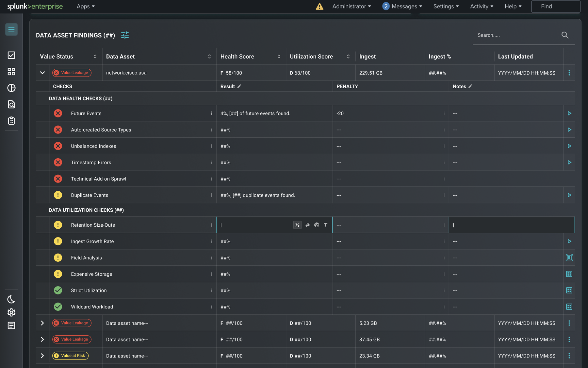
Task: Sort by Utilization Score column
Action: point(348,57)
